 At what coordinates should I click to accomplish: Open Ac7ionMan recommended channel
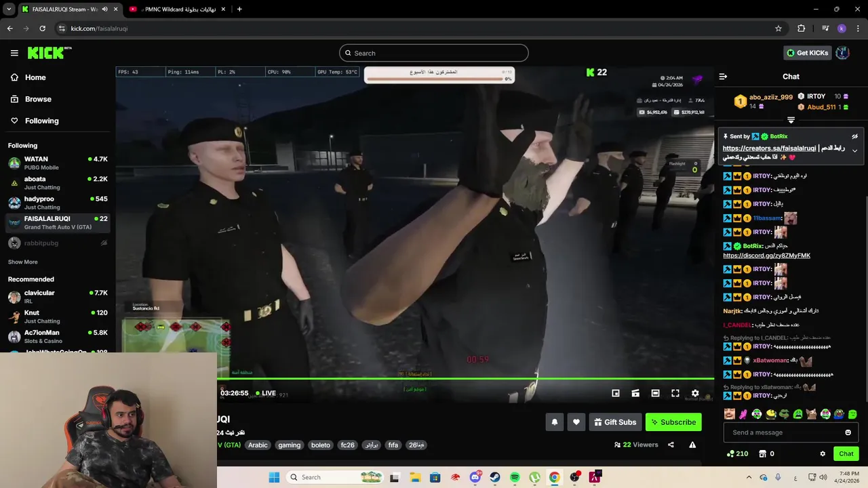[58, 336]
